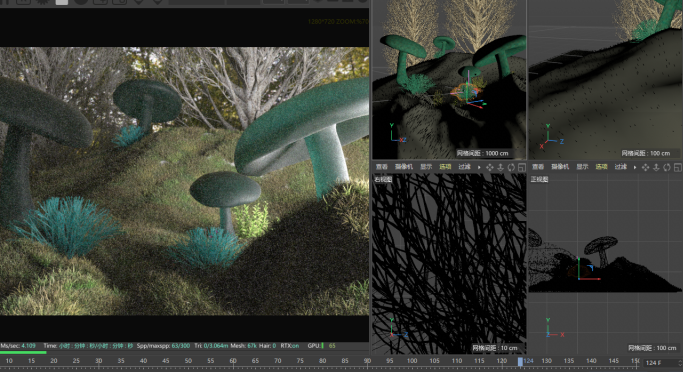Expand more menus arrow in front view panel
Viewport: 683px width, 372px height.
point(635,167)
